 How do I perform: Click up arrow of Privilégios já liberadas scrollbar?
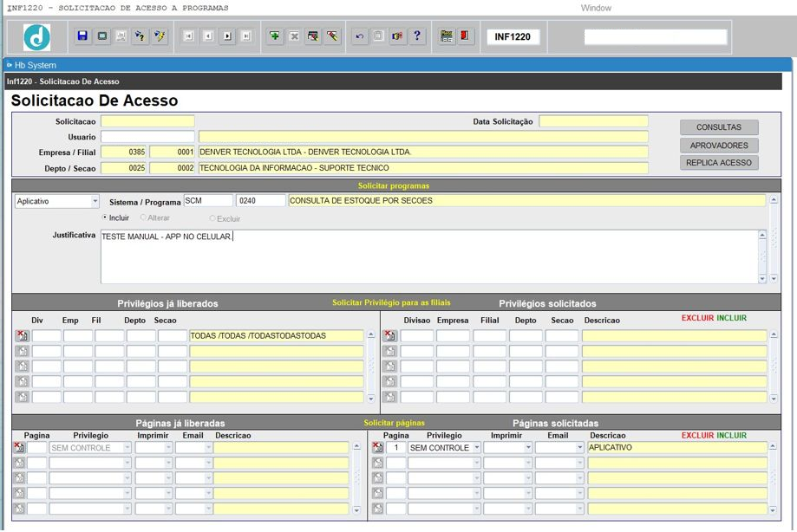[x=371, y=334]
